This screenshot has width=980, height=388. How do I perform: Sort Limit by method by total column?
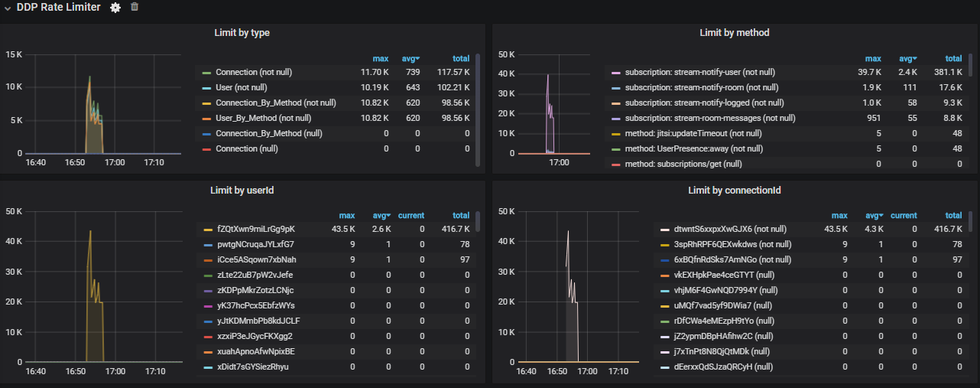click(x=953, y=59)
